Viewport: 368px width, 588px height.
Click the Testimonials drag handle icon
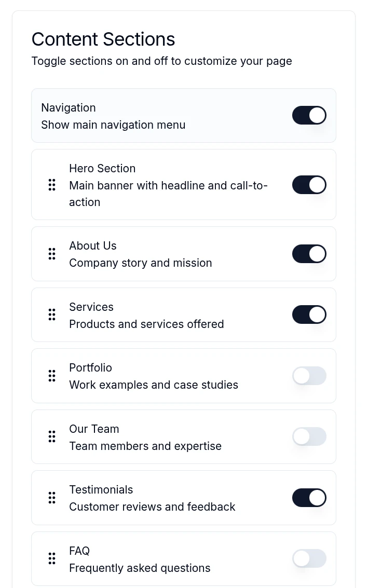tap(52, 498)
